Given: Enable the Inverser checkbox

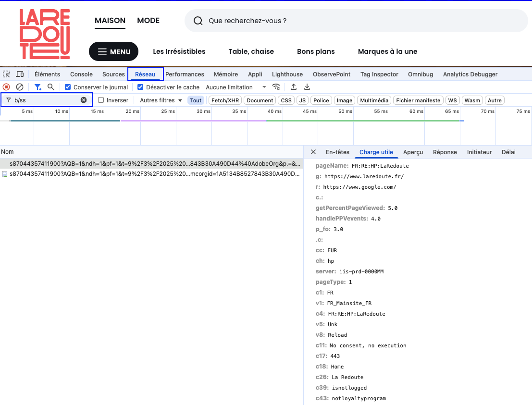Looking at the screenshot, I should (101, 100).
